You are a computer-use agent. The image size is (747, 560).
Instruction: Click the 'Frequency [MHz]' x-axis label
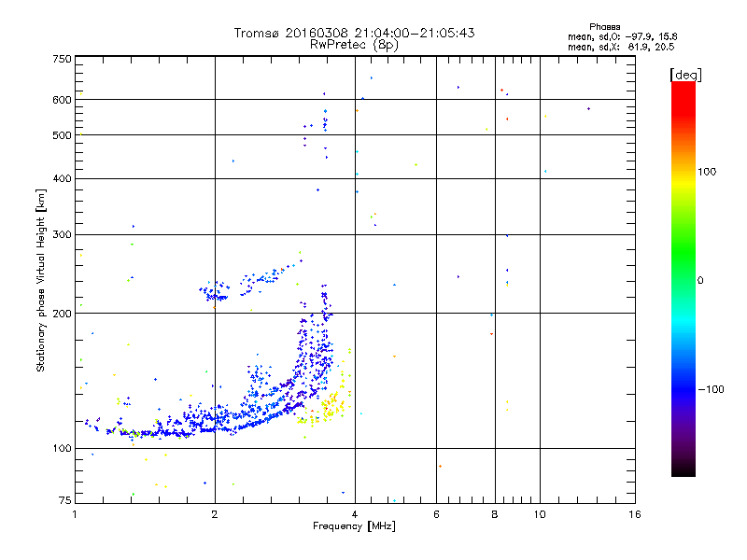354,526
